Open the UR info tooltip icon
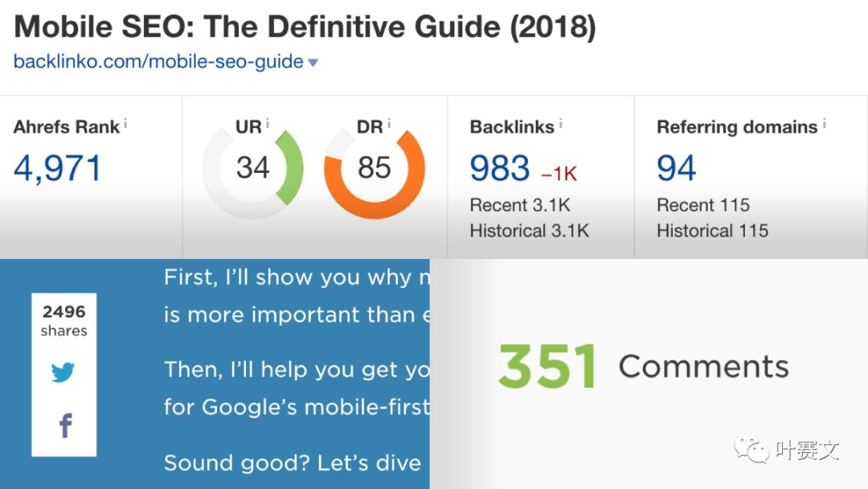The image size is (868, 489). [268, 124]
